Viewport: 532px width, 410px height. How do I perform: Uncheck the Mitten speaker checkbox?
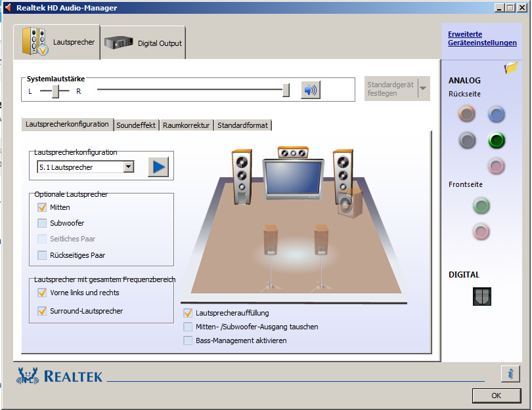click(x=43, y=207)
